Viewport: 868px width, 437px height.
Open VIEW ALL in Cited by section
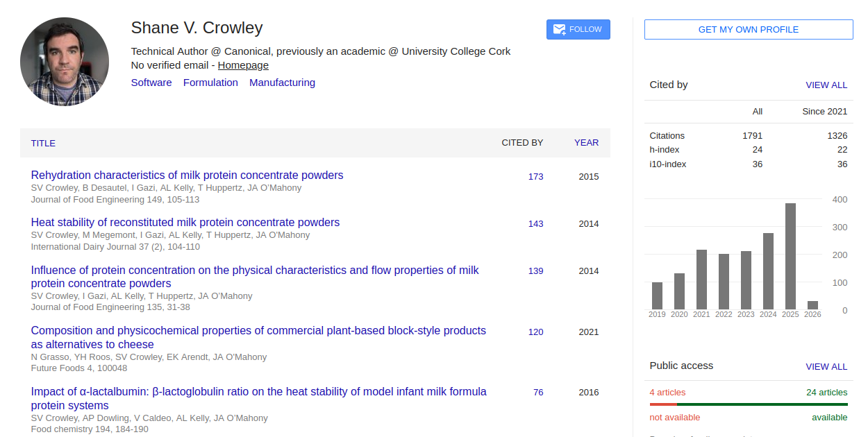pos(826,85)
